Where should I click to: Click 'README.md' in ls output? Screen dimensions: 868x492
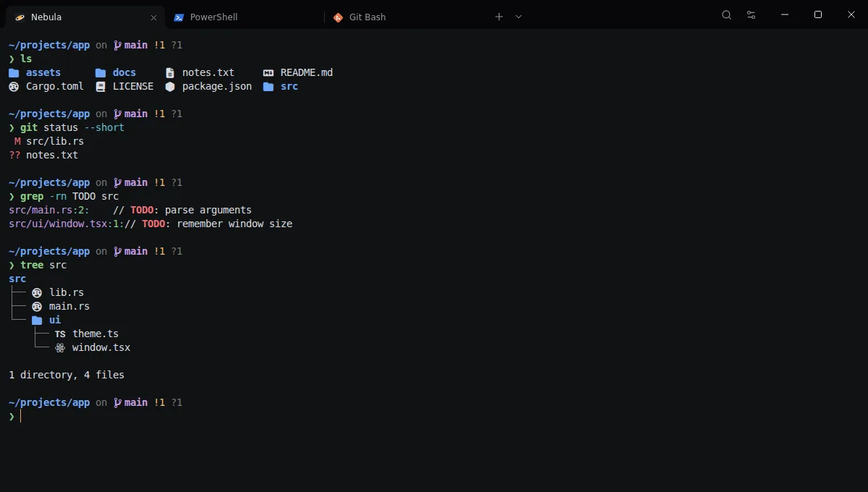[x=307, y=72]
